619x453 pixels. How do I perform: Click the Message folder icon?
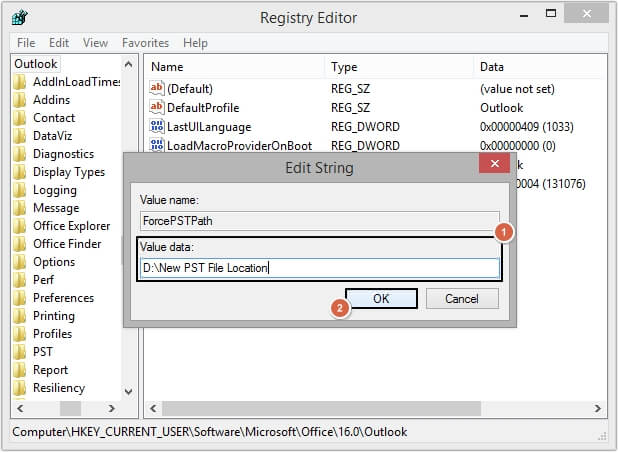(19, 208)
